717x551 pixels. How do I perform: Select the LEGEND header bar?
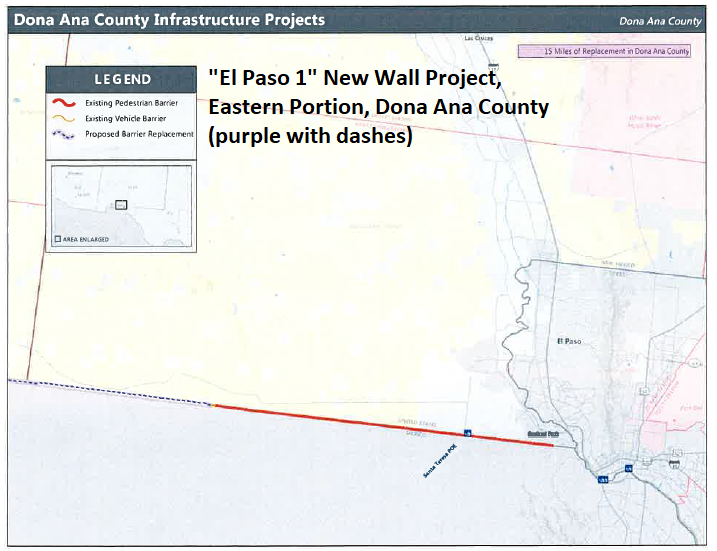pos(122,79)
